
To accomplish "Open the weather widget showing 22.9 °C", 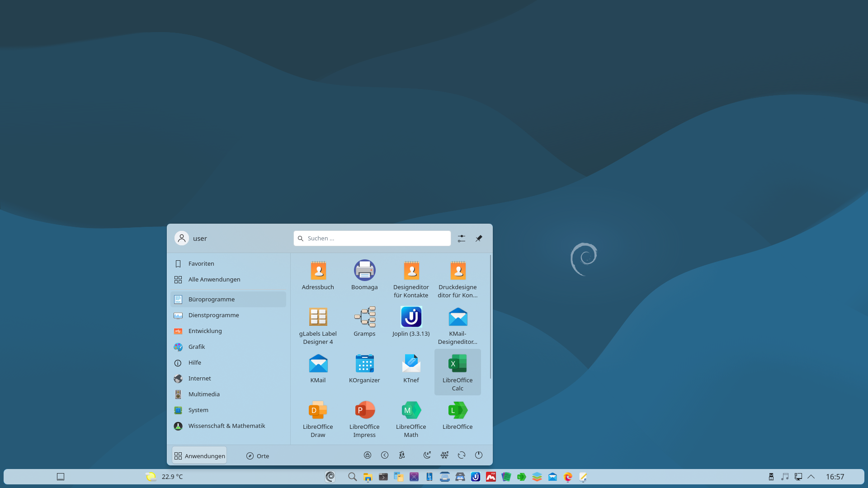I will [164, 476].
